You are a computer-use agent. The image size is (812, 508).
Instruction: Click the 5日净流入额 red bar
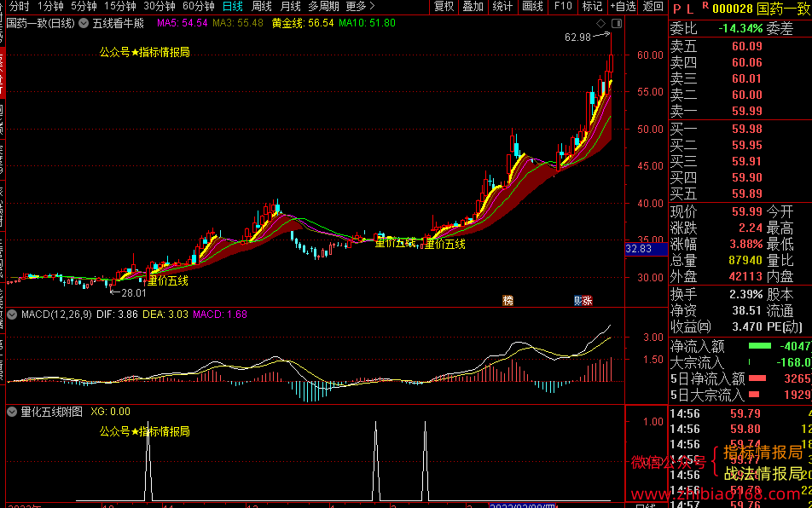click(757, 378)
